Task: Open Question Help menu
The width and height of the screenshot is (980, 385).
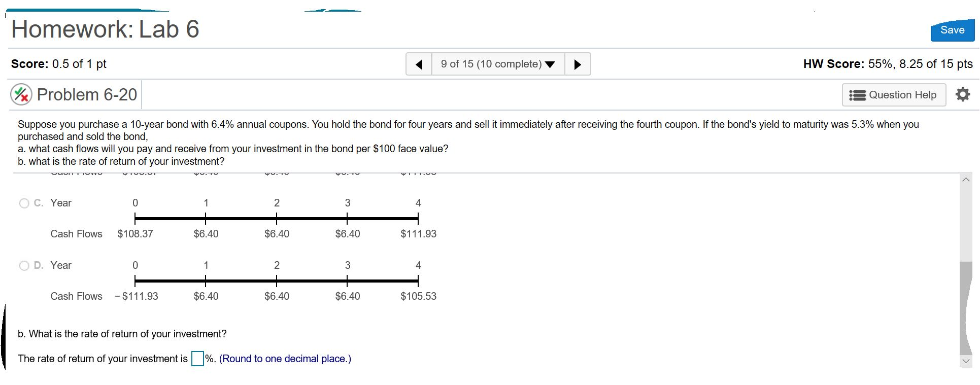Action: (894, 95)
